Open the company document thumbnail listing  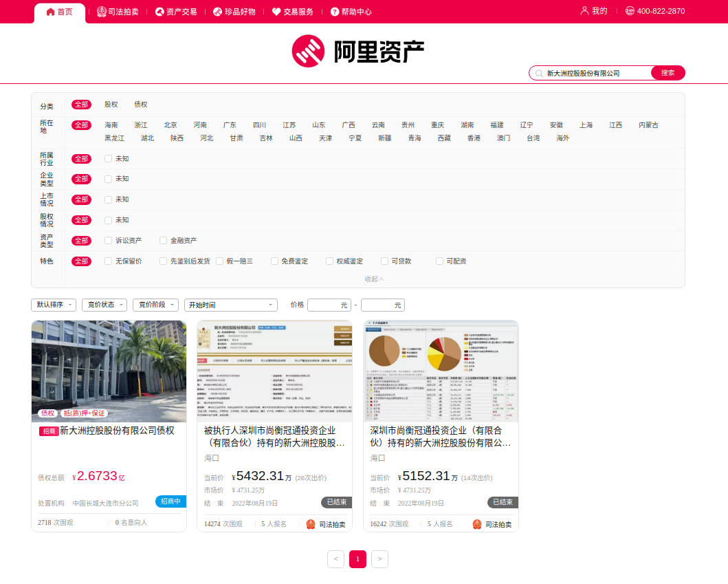[x=275, y=371]
